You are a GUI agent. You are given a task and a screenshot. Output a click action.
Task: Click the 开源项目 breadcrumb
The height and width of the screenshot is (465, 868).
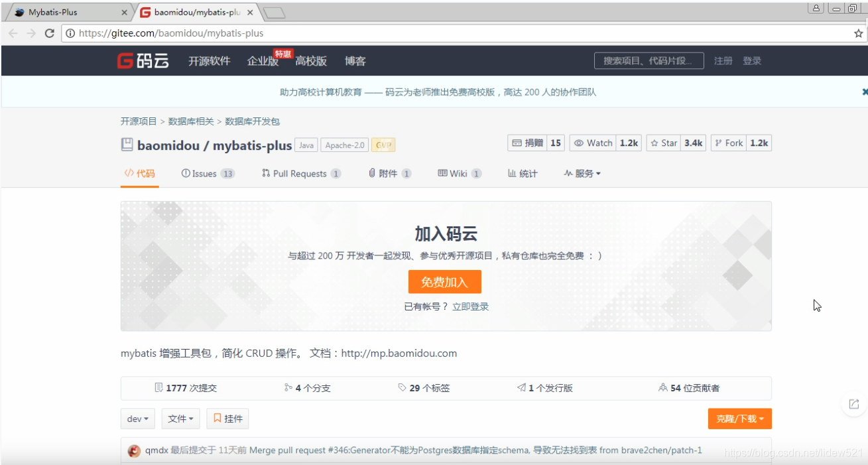pos(139,121)
